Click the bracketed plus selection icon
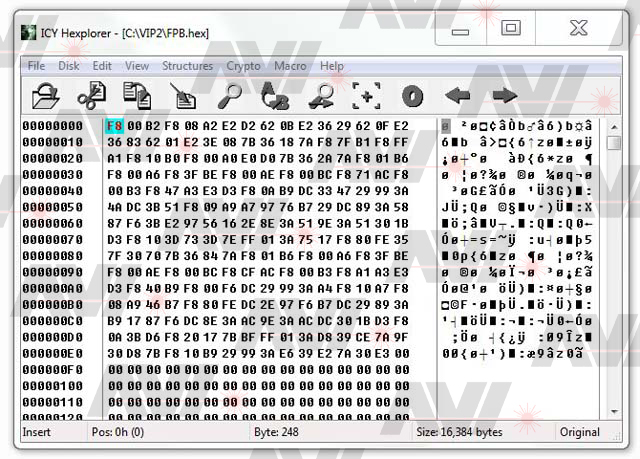This screenshot has height=459, width=640. pos(367,95)
